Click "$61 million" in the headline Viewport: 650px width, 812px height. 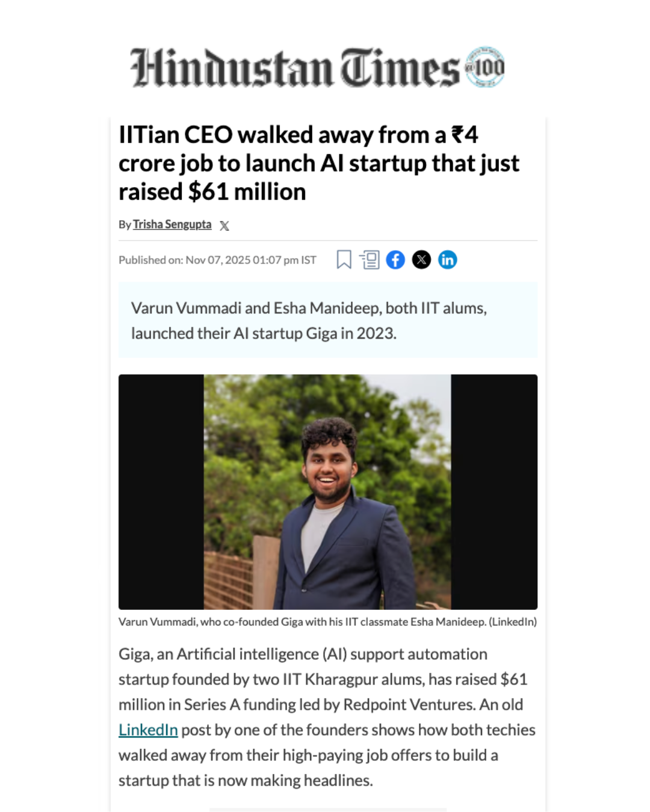(247, 192)
